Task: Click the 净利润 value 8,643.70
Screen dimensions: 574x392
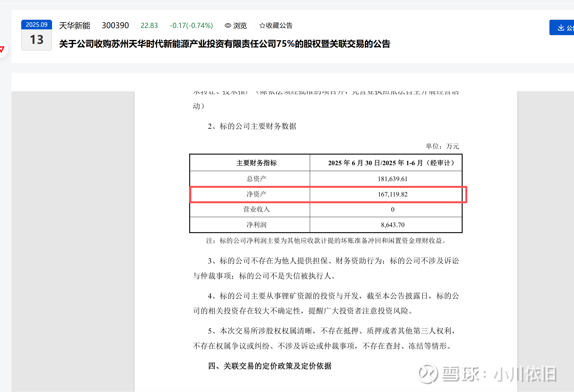Action: click(393, 225)
